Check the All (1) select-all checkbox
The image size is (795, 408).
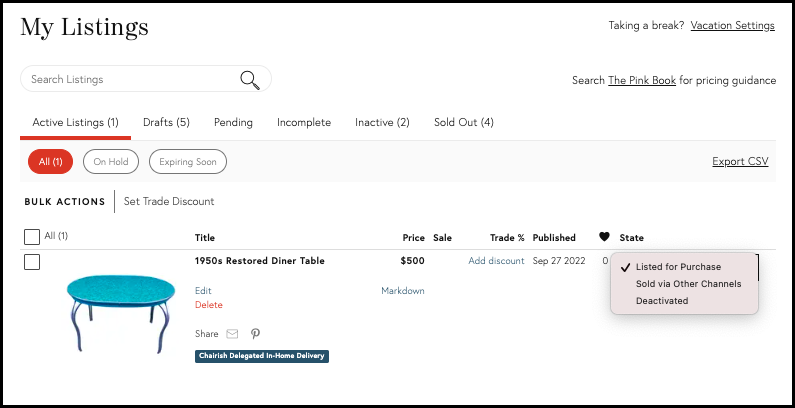pos(32,237)
